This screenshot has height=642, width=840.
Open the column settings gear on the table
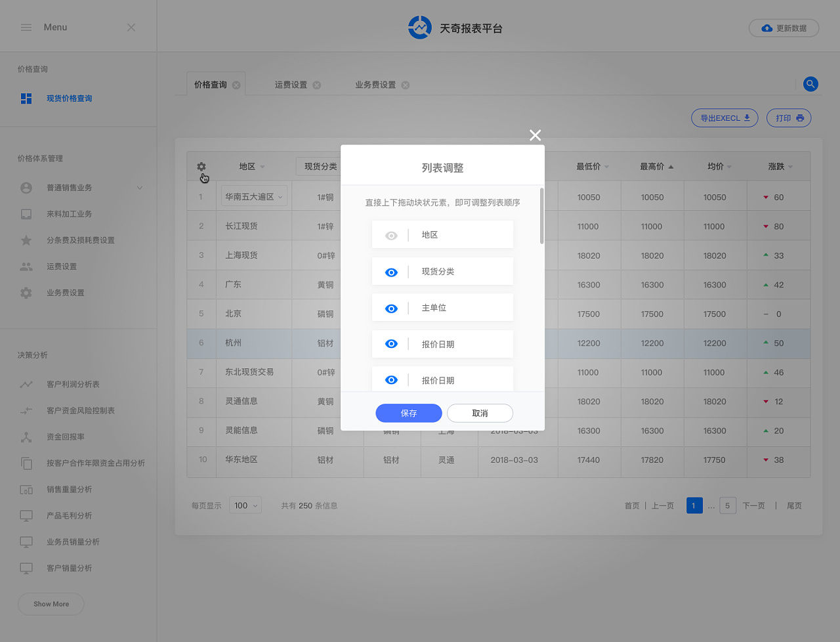coord(201,167)
